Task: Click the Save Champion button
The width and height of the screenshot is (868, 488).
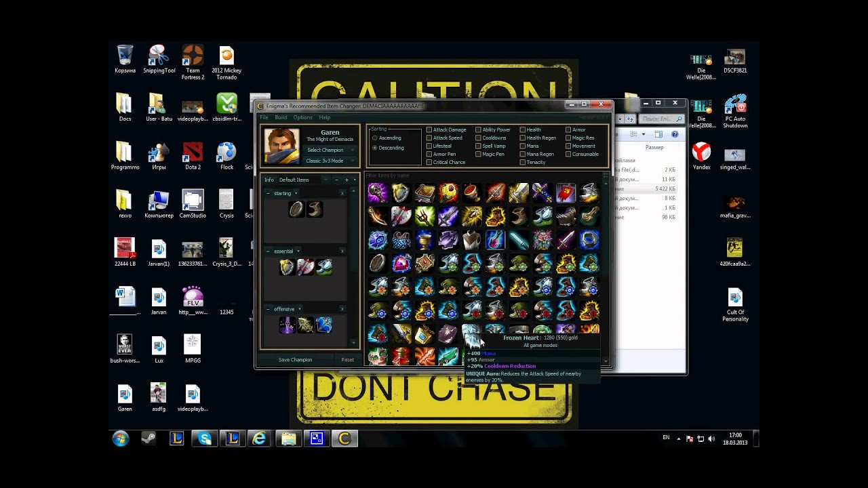Action: click(295, 360)
